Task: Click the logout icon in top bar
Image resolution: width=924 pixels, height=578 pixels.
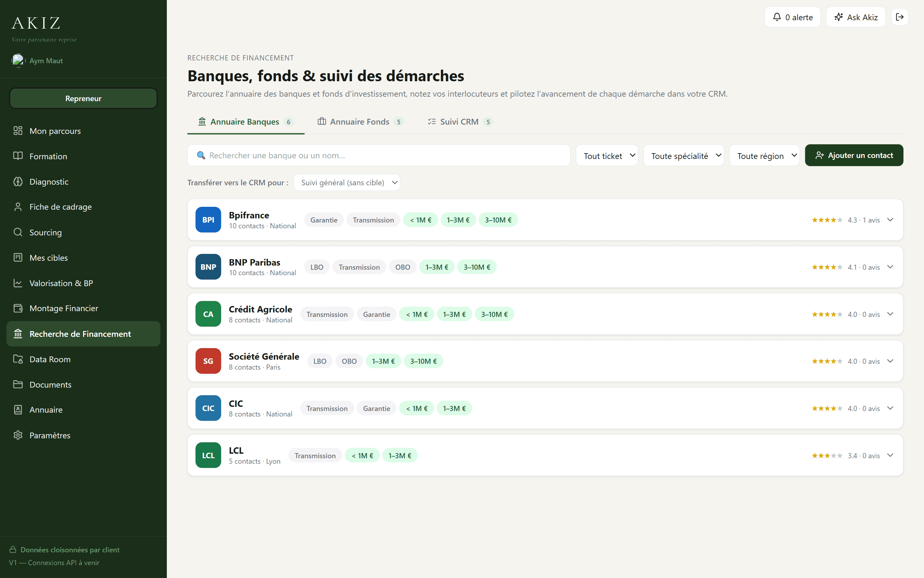Action: tap(900, 17)
